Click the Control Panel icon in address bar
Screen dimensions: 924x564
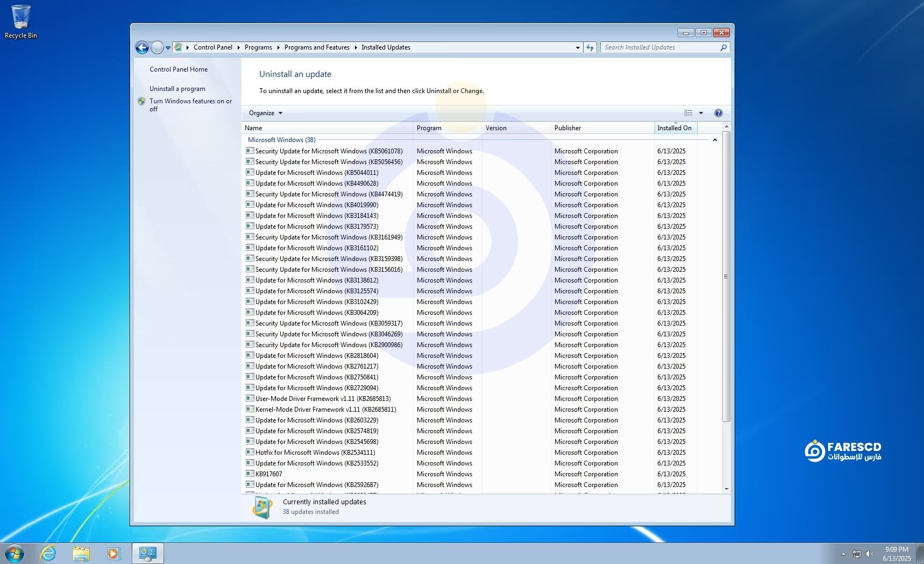tap(179, 47)
